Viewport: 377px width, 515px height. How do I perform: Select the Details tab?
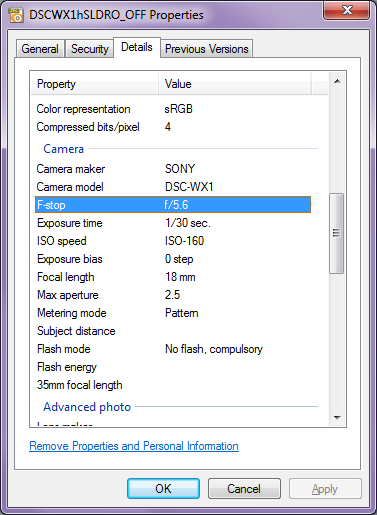pyautogui.click(x=137, y=47)
